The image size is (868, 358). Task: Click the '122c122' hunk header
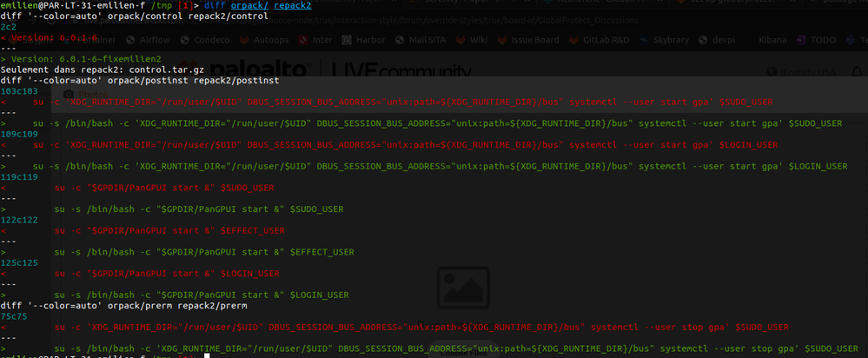19,220
